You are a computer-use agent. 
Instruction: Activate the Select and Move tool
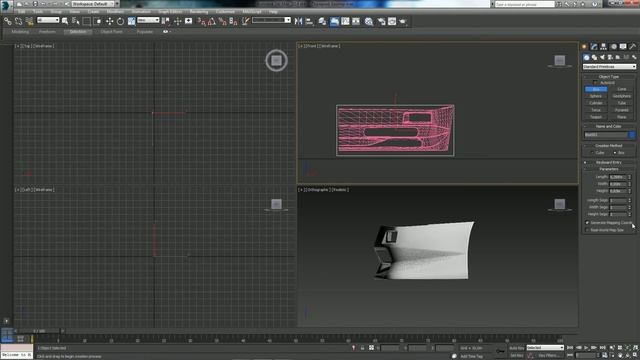point(109,21)
